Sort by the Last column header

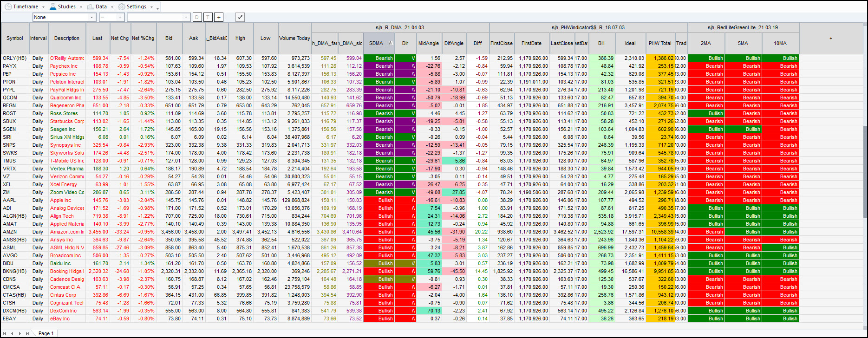click(98, 38)
